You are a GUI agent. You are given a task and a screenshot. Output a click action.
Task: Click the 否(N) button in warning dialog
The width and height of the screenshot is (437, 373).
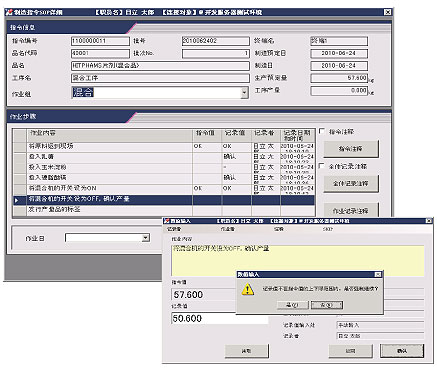tap(327, 305)
